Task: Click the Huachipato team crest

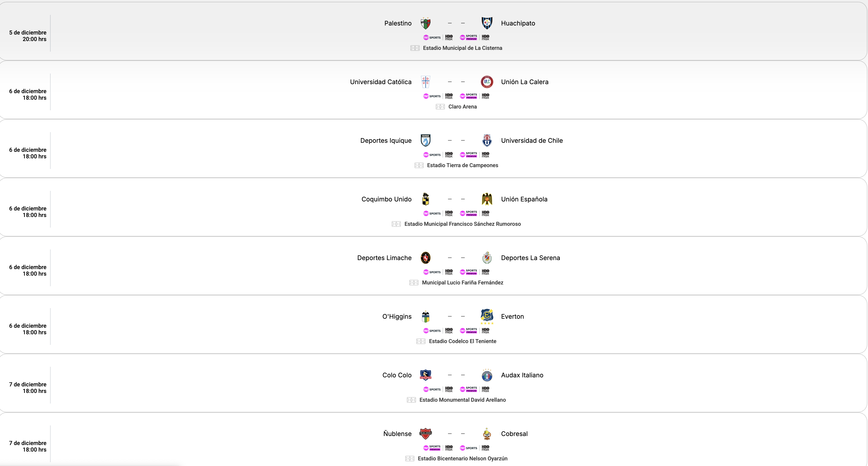Action: [487, 23]
